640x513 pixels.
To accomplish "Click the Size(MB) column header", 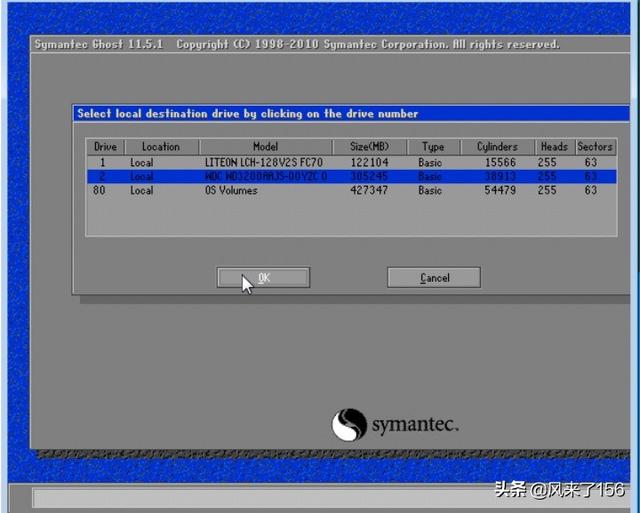I will [x=369, y=147].
